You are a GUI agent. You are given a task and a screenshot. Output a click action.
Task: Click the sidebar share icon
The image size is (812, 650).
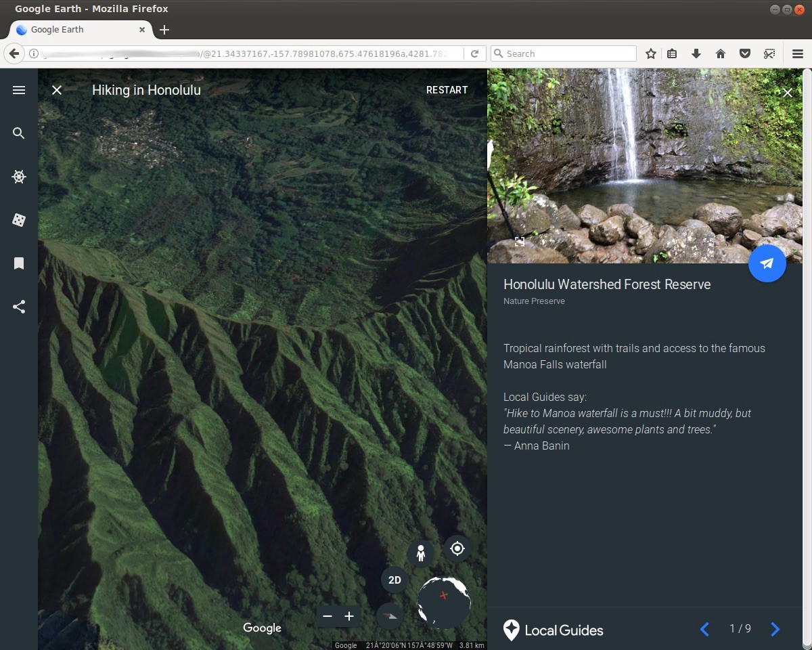(x=19, y=307)
